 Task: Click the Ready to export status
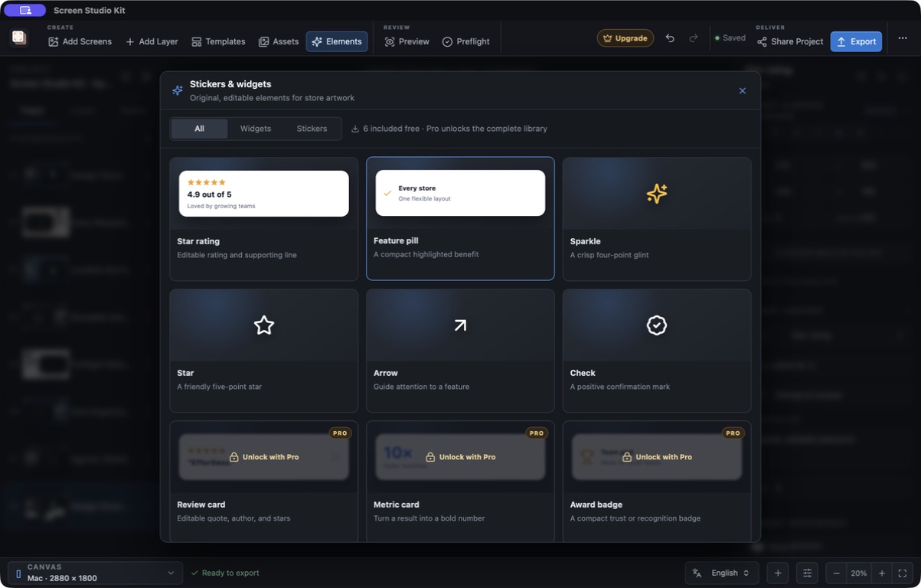(225, 573)
